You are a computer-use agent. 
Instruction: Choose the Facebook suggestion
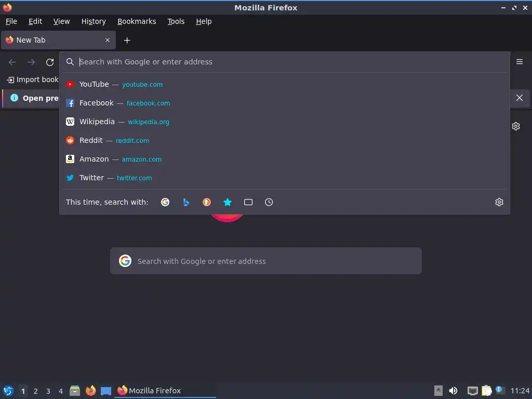tap(285, 103)
